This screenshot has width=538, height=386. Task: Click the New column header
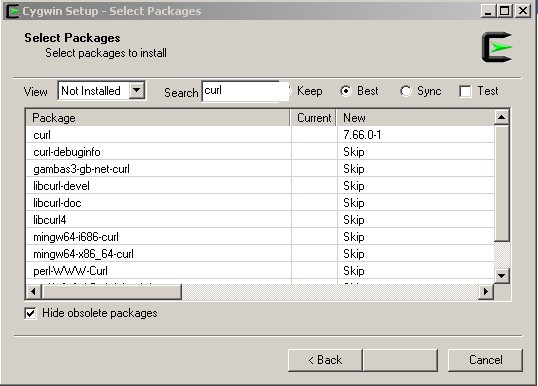416,118
